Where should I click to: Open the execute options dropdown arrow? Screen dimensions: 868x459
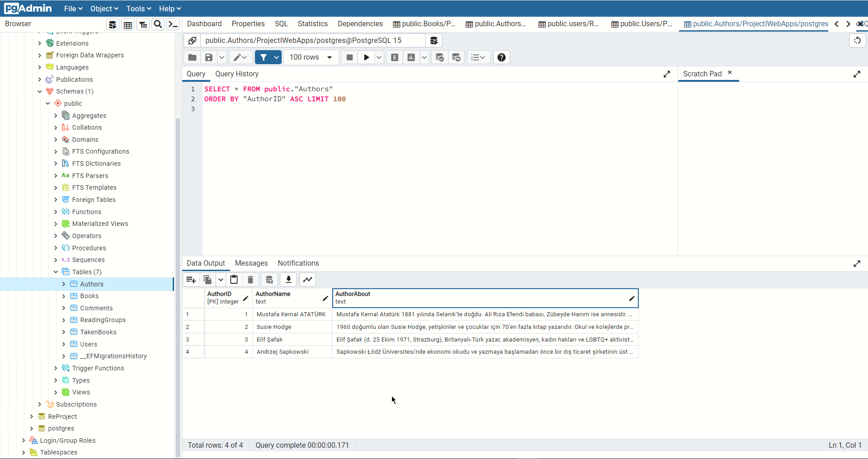point(379,57)
